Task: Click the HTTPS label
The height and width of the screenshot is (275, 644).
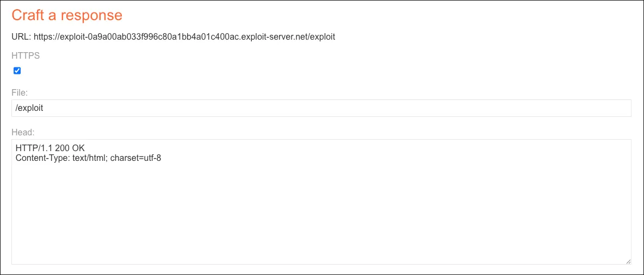Action: click(x=26, y=55)
